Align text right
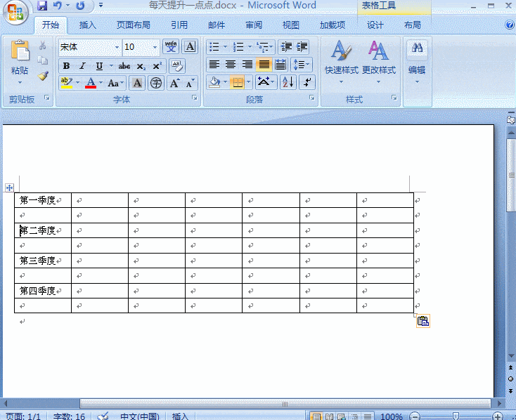 (x=247, y=65)
